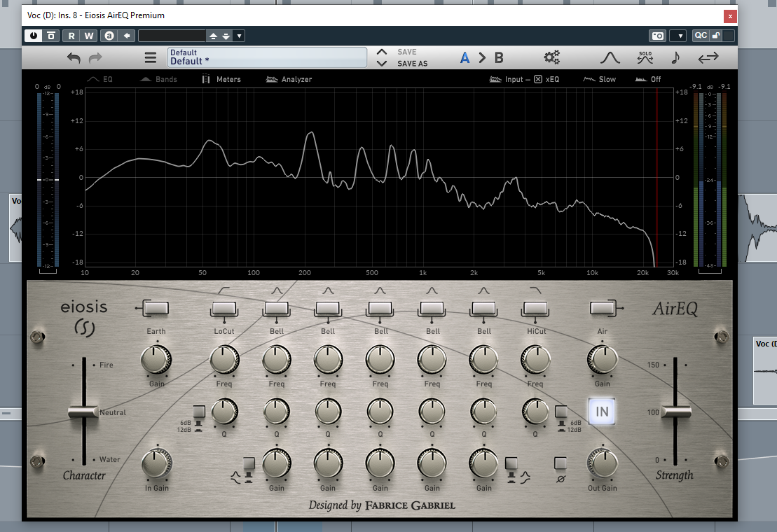This screenshot has width=777, height=532.
Task: Click the Read automation R button
Action: click(x=71, y=36)
